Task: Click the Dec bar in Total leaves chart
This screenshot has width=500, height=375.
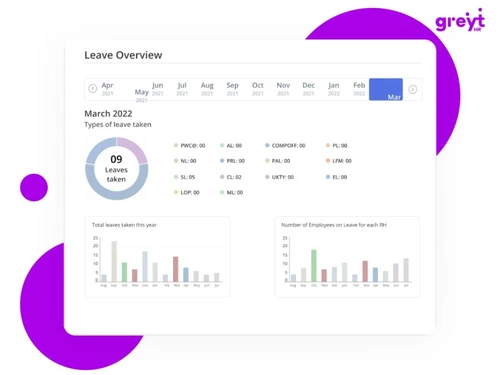Action: [x=145, y=267]
